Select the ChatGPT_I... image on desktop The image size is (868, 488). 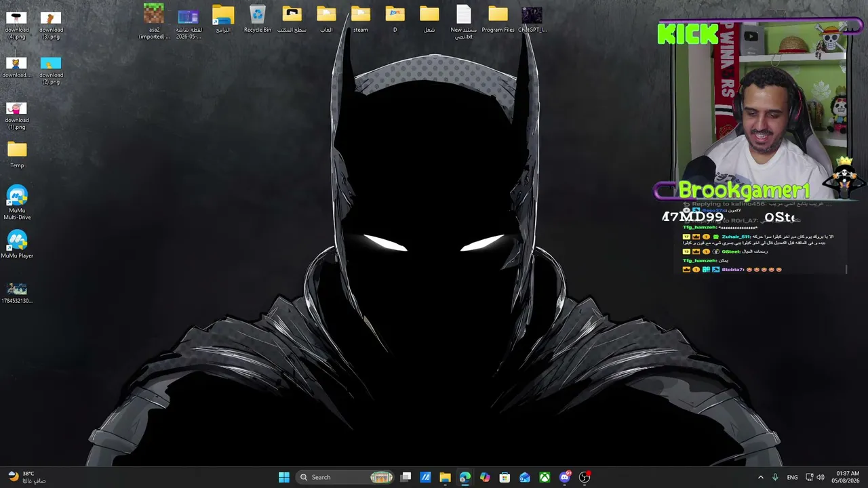point(532,19)
